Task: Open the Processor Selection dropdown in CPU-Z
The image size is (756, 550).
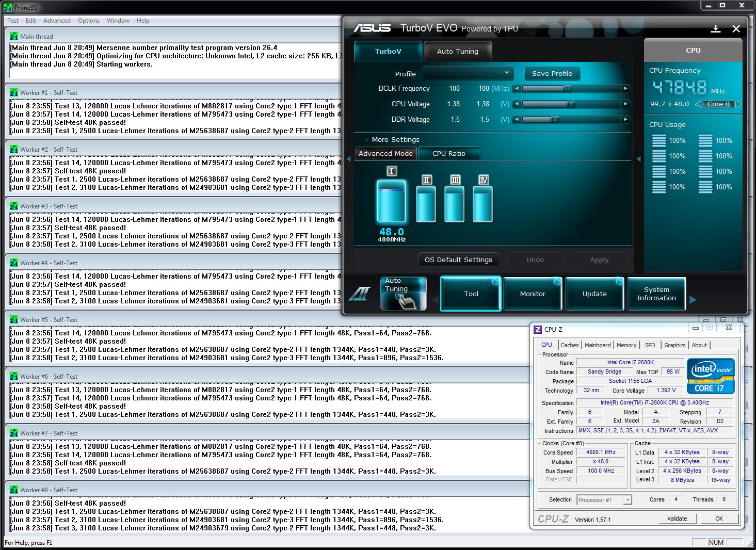Action: (604, 499)
